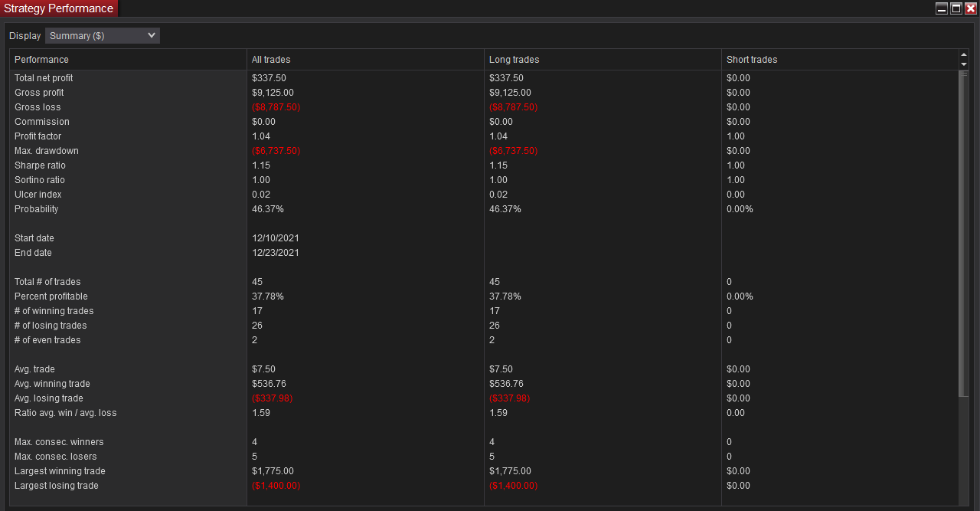The width and height of the screenshot is (980, 511).
Task: Click the Short trades column header
Action: (x=752, y=60)
